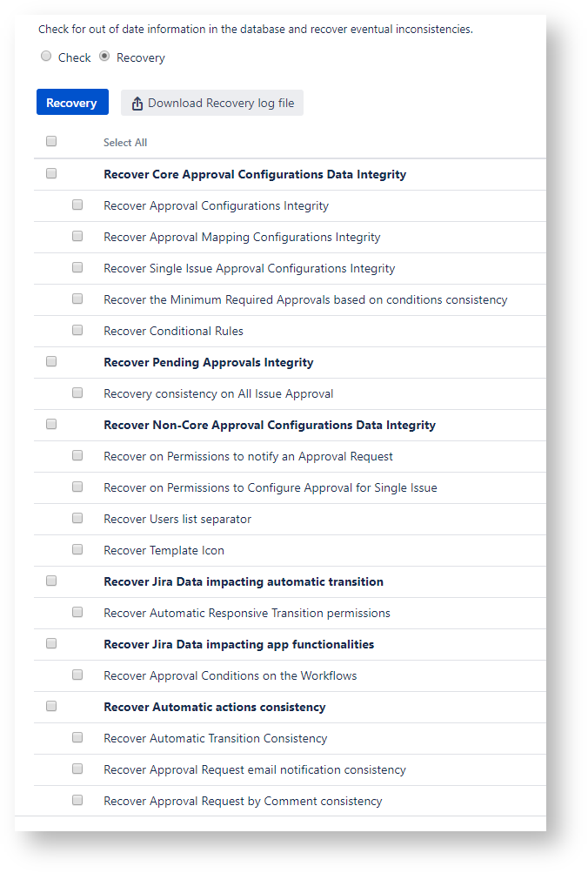Check Recover Core Approval Configurations Data Integrity

click(51, 173)
